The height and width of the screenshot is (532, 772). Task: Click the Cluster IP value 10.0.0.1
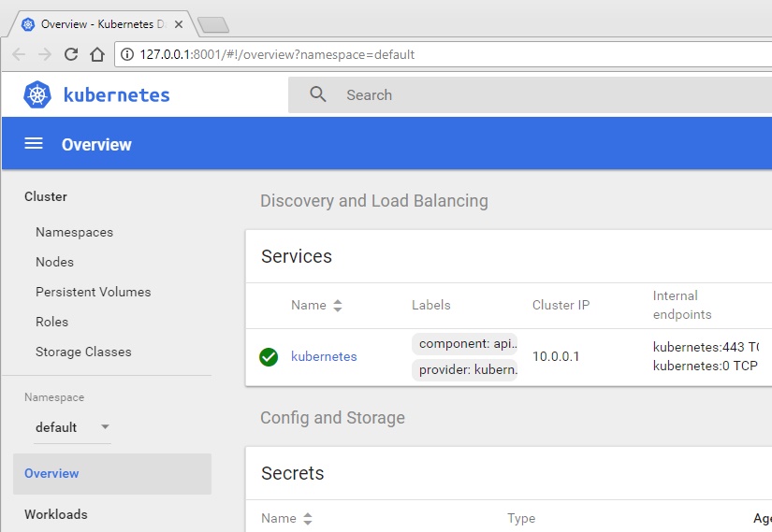(x=555, y=356)
